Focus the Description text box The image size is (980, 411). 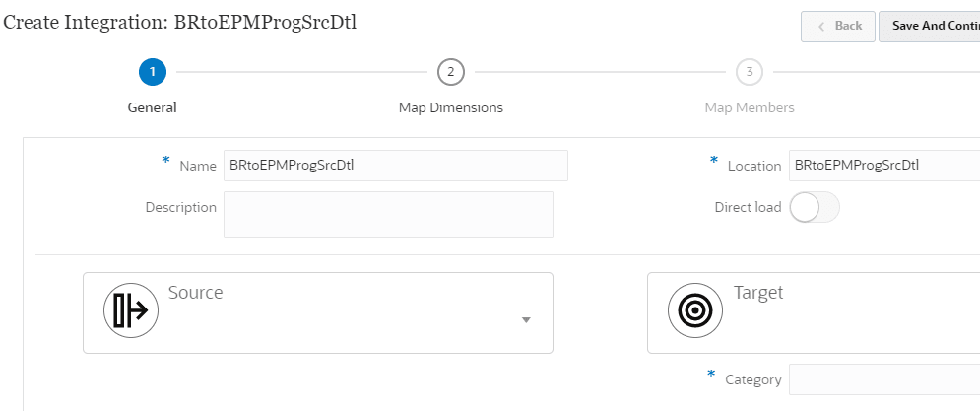[388, 214]
